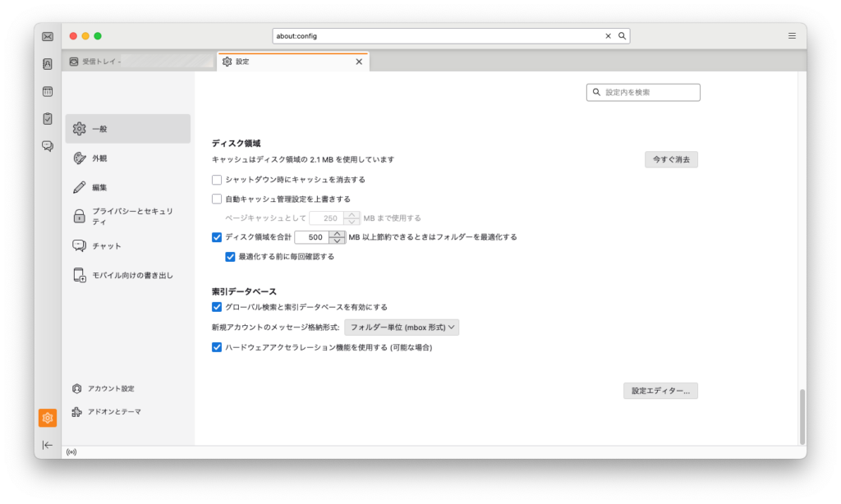Open message storage format dropdown showing mbox
Viewport: 841px width, 504px height.
402,327
